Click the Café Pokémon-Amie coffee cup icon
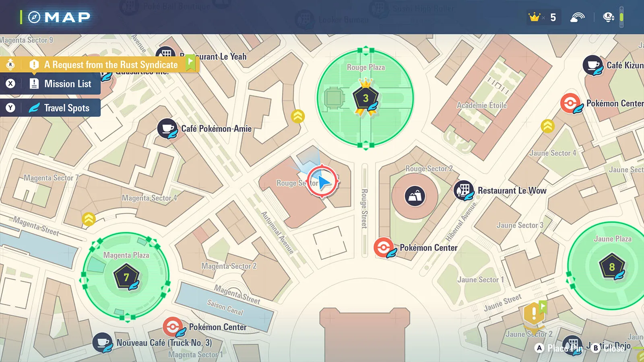The height and width of the screenshot is (362, 644). coord(167,128)
